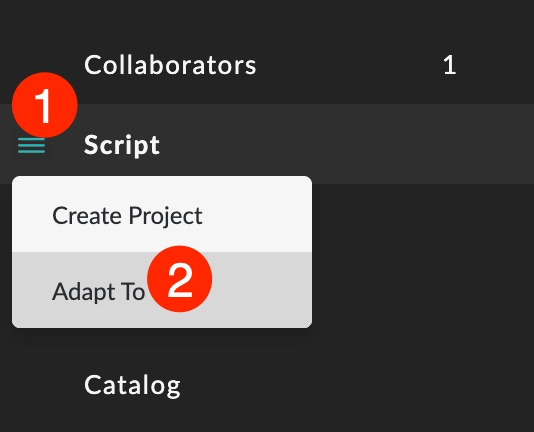
Task: Open the Catalog section
Action: (132, 385)
